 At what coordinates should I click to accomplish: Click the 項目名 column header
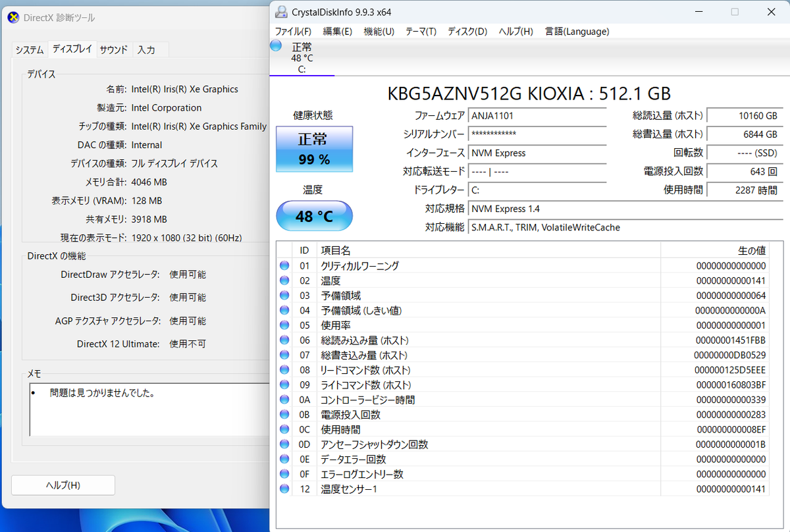click(488, 250)
